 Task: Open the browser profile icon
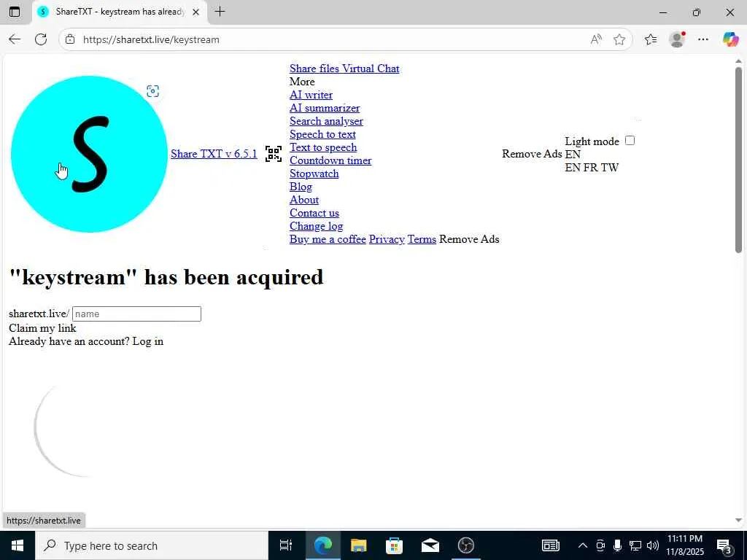[677, 39]
